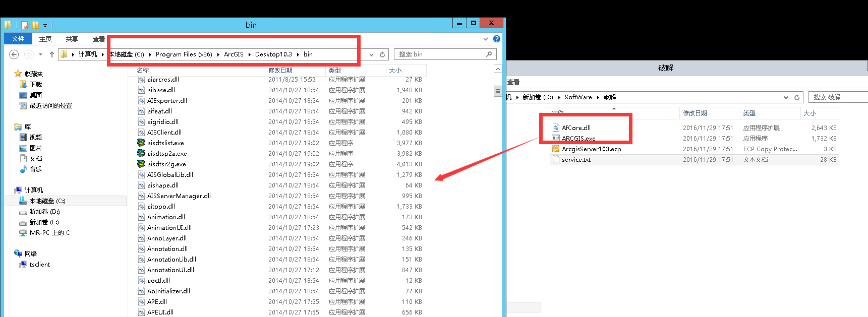
Task: Click 新加卷 (D:) breadcrumb in 破解 window
Action: coord(538,97)
